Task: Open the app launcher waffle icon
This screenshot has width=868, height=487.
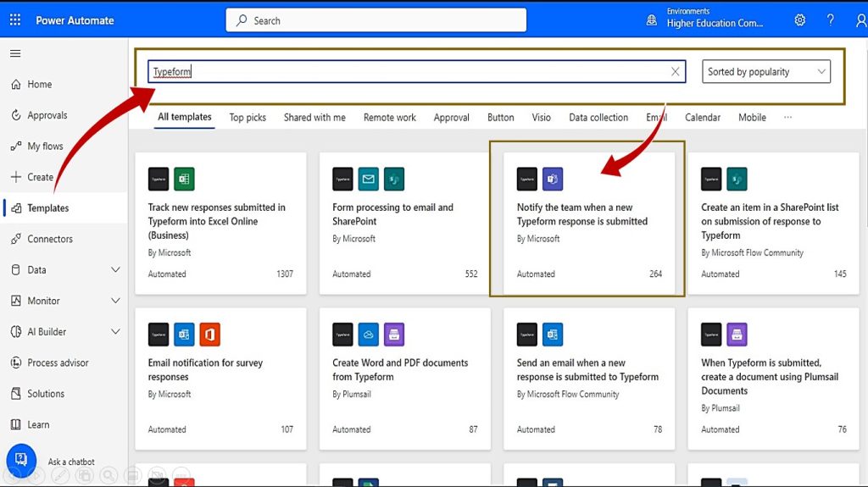Action: click(15, 20)
